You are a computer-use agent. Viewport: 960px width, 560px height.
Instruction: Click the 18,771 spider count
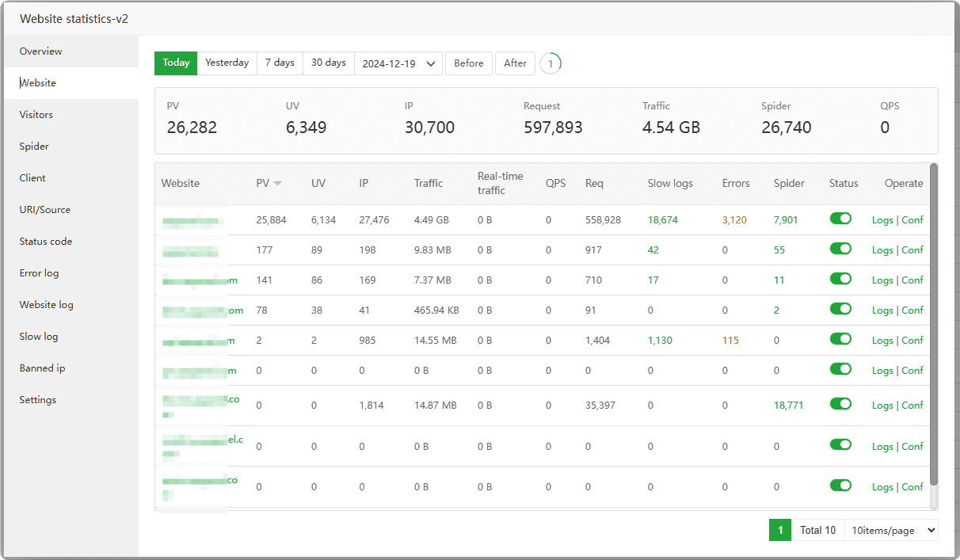click(788, 406)
